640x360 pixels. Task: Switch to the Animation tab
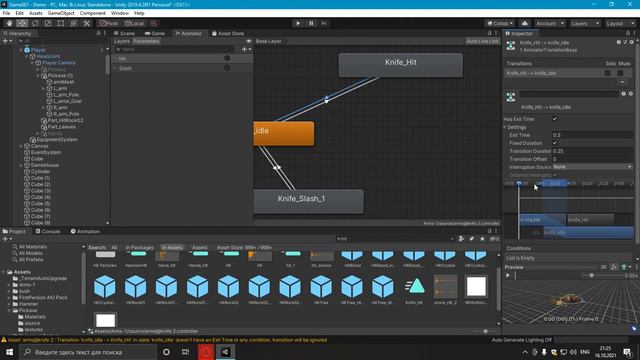(x=85, y=231)
